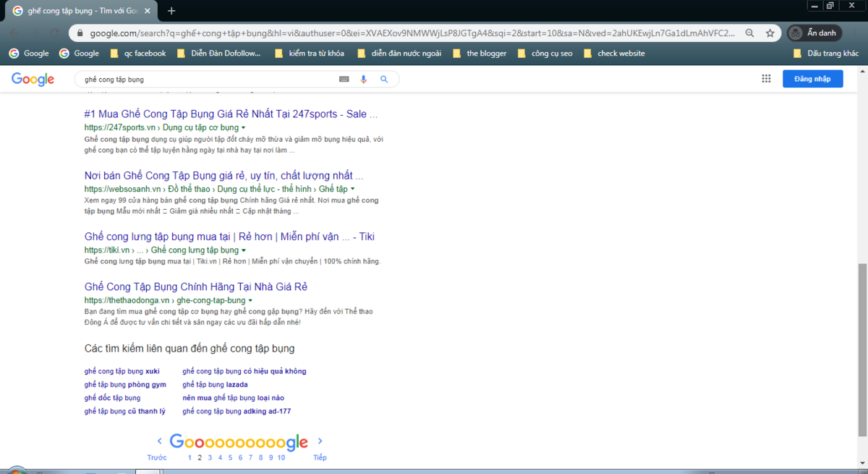Click the 'Đăng nhập' sign-in button
Screen dimensions: 868x474
pos(812,79)
